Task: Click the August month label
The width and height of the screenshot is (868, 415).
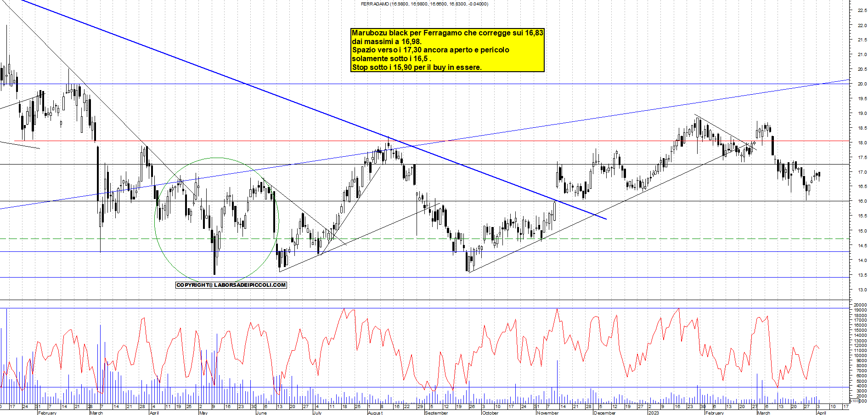Action: pyautogui.click(x=375, y=413)
